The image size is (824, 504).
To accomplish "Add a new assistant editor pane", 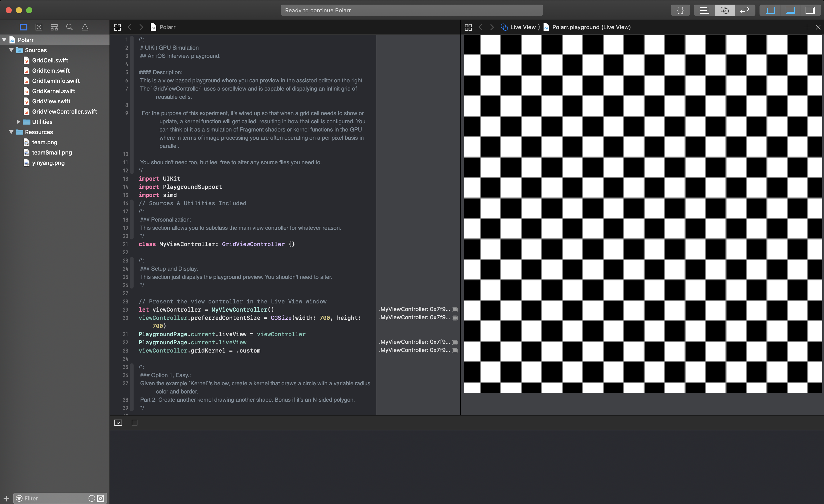I will coord(807,27).
